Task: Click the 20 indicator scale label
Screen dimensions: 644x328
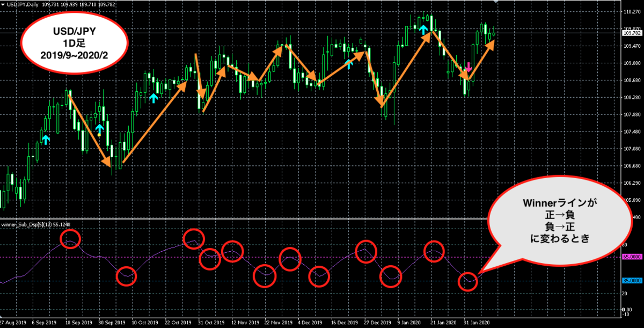Action: click(x=625, y=293)
